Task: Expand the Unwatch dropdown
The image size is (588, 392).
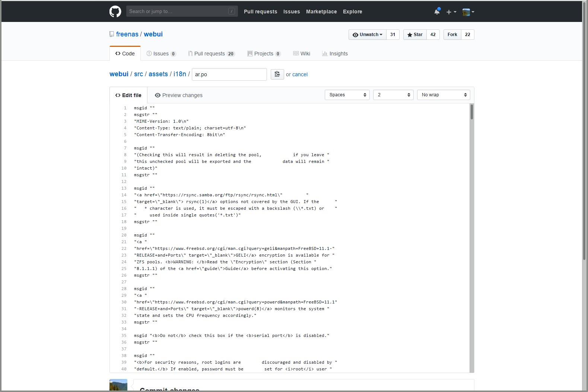Action: 368,35
